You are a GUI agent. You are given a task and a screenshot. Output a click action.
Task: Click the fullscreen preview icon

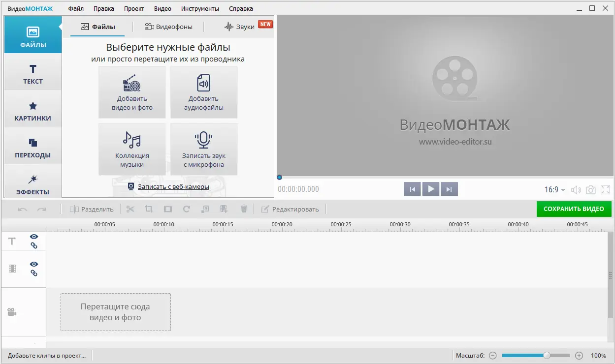(x=606, y=190)
